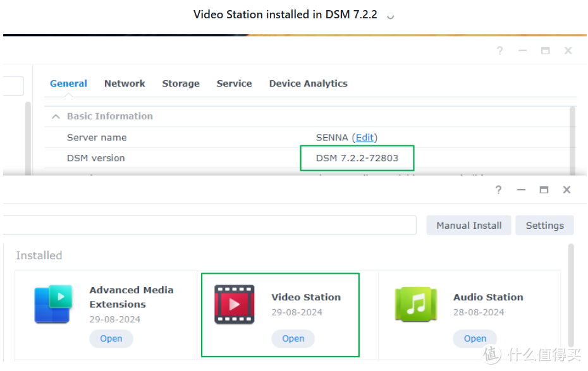Image resolution: width=588 pixels, height=371 pixels.
Task: Click the chevron beside Basic Information
Action: (56, 116)
